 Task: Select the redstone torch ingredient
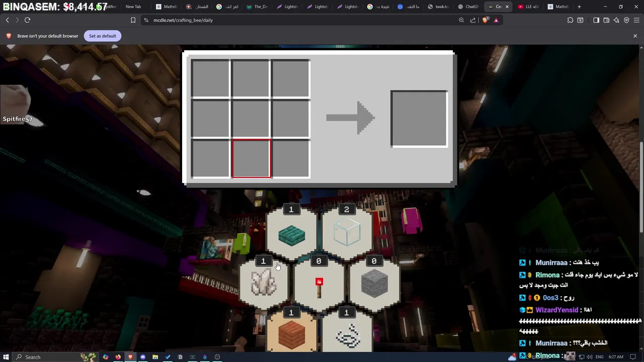tap(319, 285)
